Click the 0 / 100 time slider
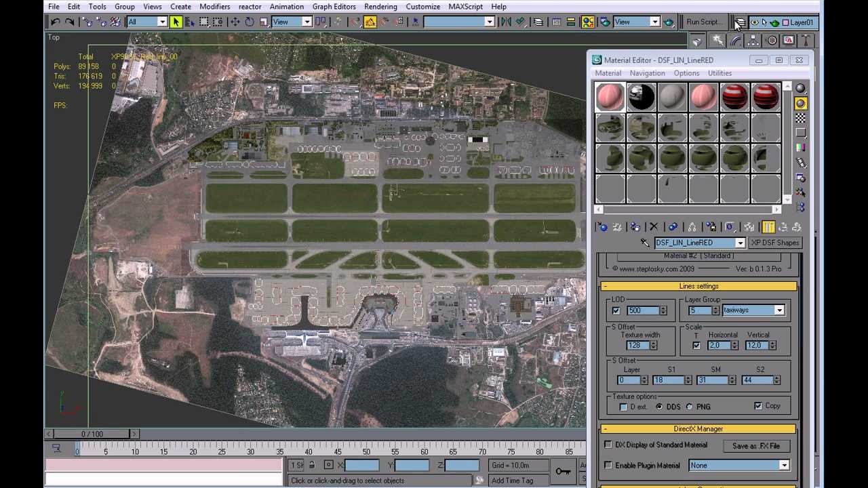 click(x=92, y=434)
